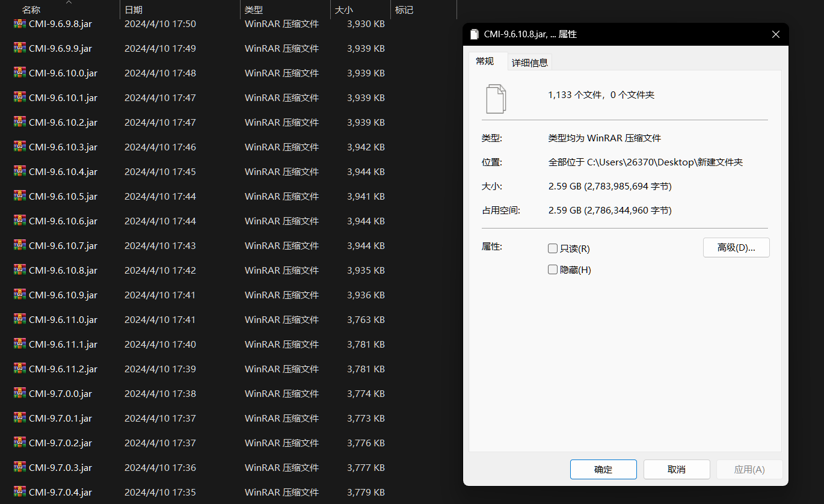Image resolution: width=824 pixels, height=504 pixels.
Task: Click the text 1,133 个文件，0 个文件夹
Action: (601, 94)
